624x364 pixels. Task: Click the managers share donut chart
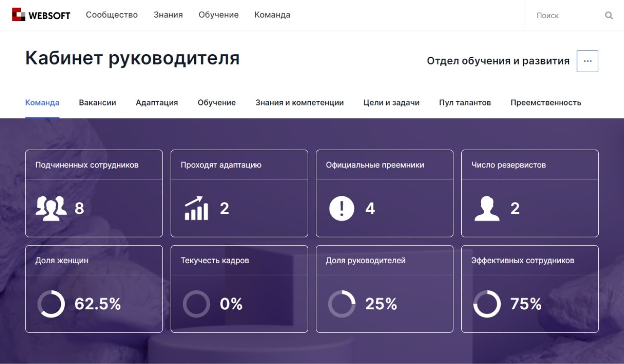coord(341,304)
